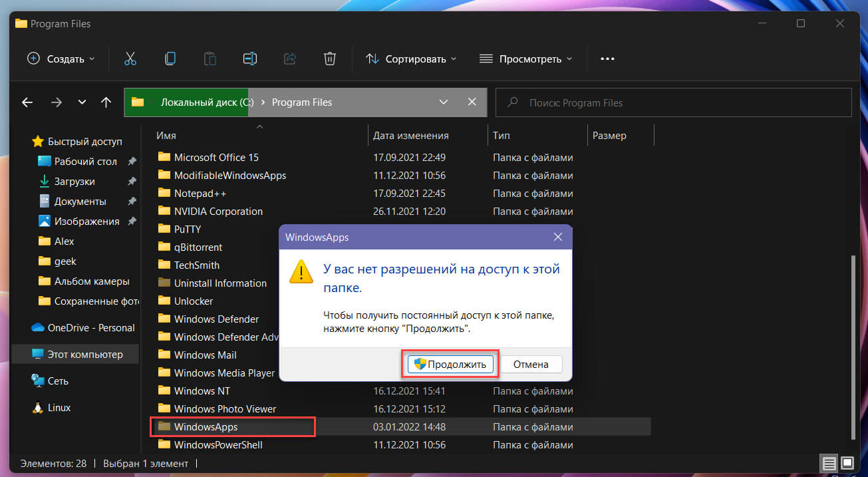Click the Delete trash can icon
Viewport: 868px width, 477px height.
[329, 59]
